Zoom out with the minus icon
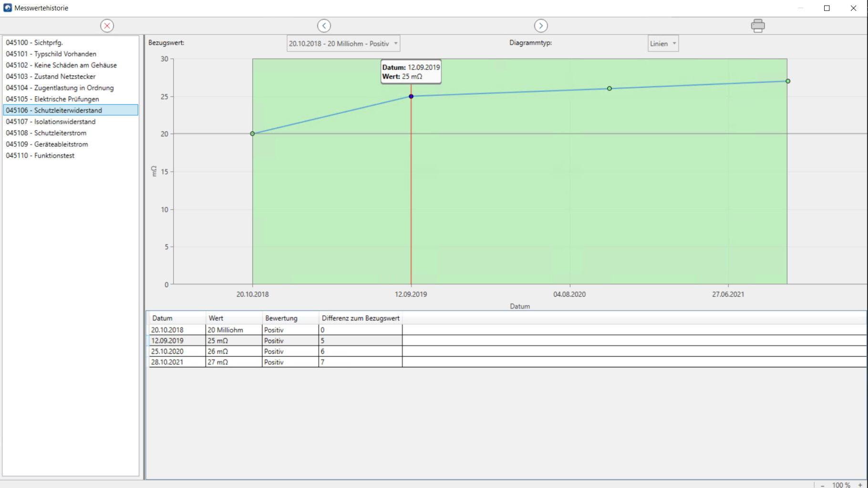 822,485
